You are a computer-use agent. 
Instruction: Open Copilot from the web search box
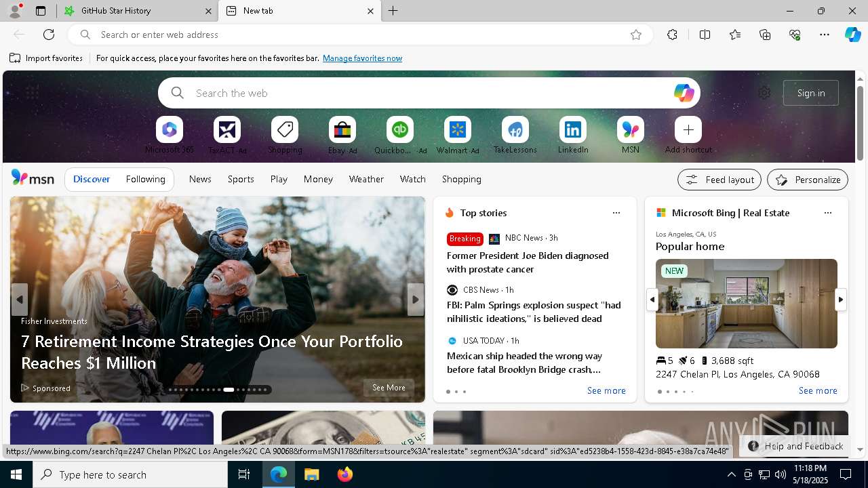coord(684,93)
